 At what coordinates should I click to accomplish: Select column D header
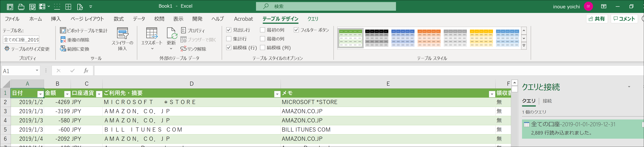[x=191, y=84]
